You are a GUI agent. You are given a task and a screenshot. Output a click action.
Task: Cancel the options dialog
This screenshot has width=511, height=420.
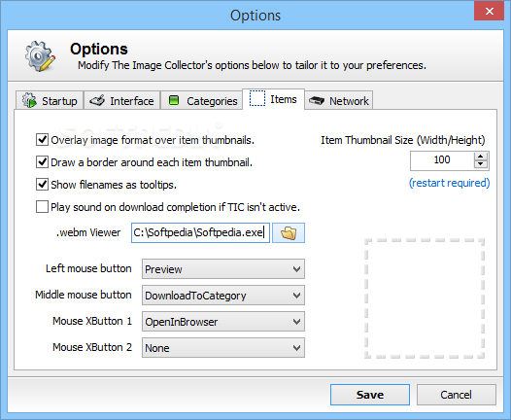pyautogui.click(x=457, y=395)
